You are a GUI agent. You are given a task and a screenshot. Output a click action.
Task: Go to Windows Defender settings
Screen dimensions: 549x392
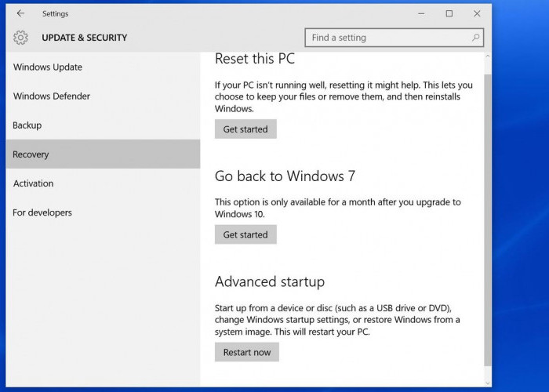coord(52,96)
